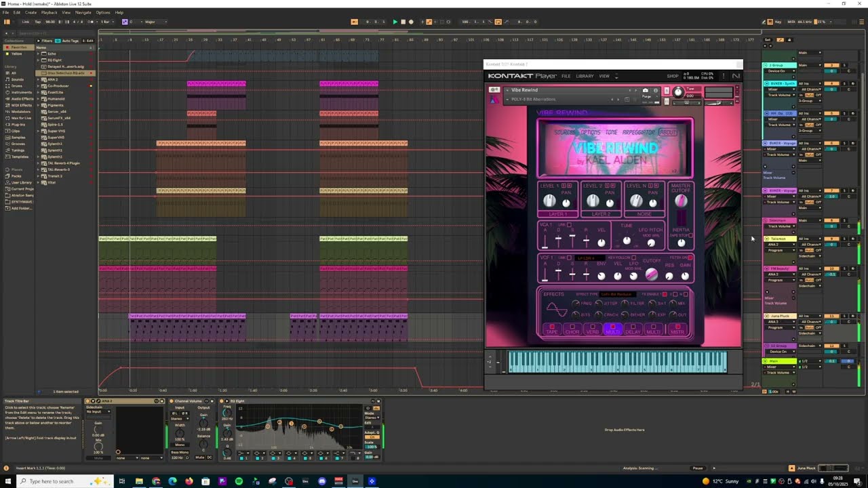
Task: Select the ABOUT tab in Vibe Rewind
Action: coord(668,132)
